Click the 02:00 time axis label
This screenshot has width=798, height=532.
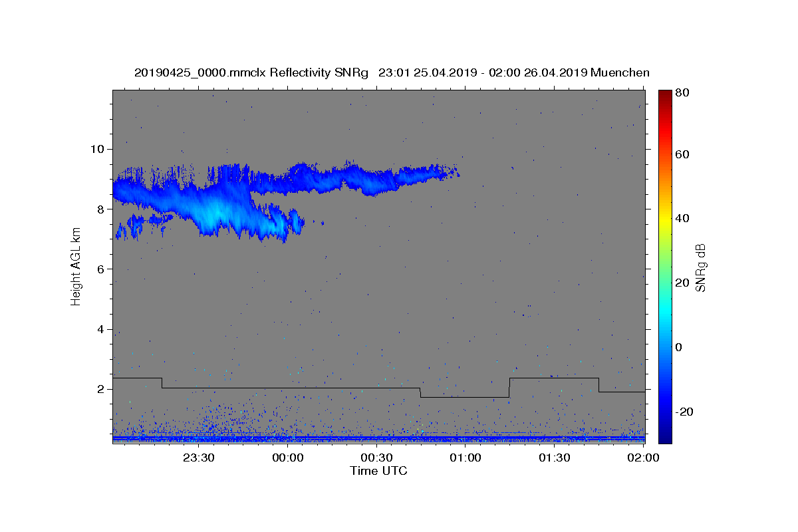(644, 458)
